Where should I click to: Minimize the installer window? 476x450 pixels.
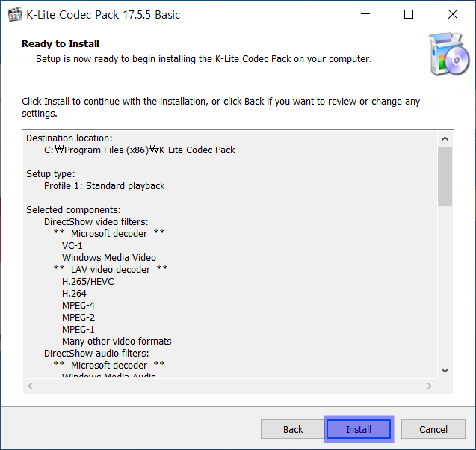pos(365,14)
